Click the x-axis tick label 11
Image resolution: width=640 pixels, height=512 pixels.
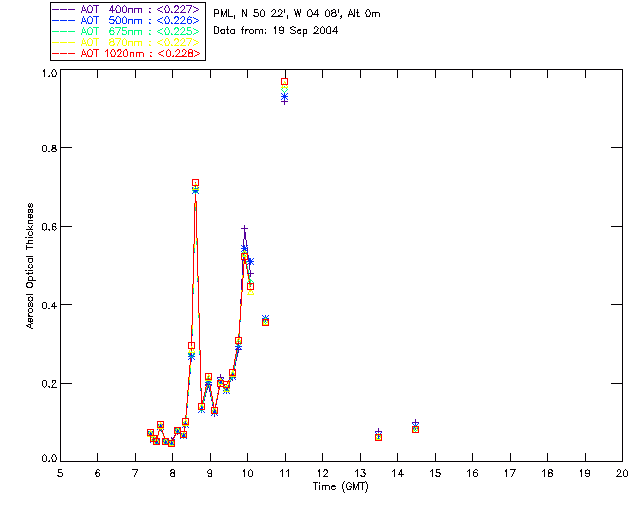(285, 473)
